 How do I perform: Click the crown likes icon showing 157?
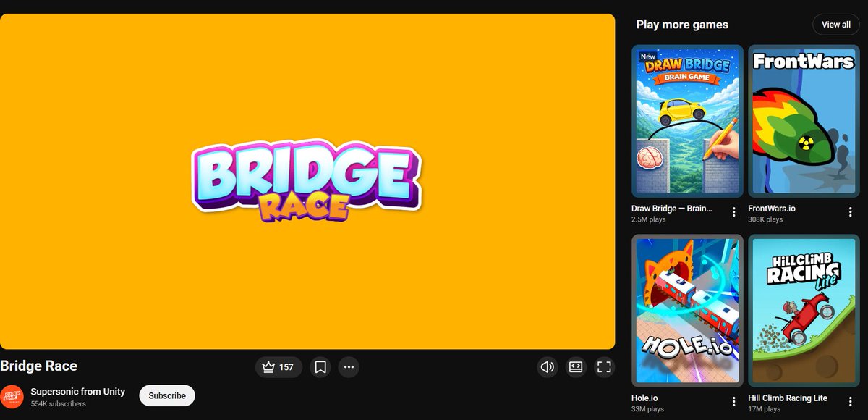click(x=278, y=367)
